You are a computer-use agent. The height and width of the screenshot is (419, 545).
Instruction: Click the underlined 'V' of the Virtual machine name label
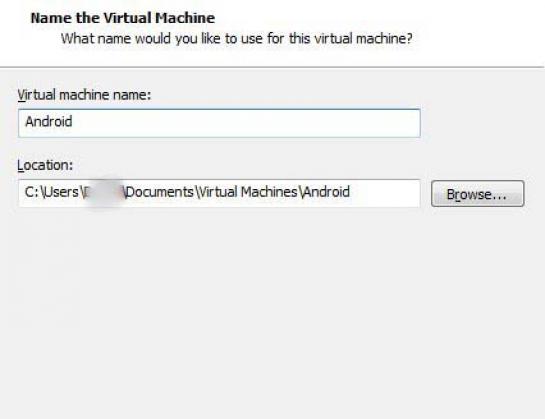(x=21, y=95)
